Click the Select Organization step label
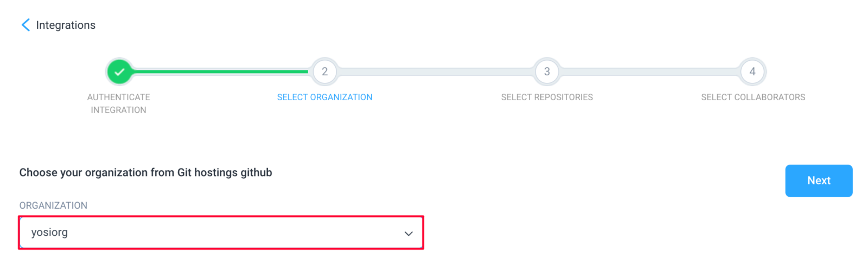This screenshot has height=278, width=868. (324, 97)
